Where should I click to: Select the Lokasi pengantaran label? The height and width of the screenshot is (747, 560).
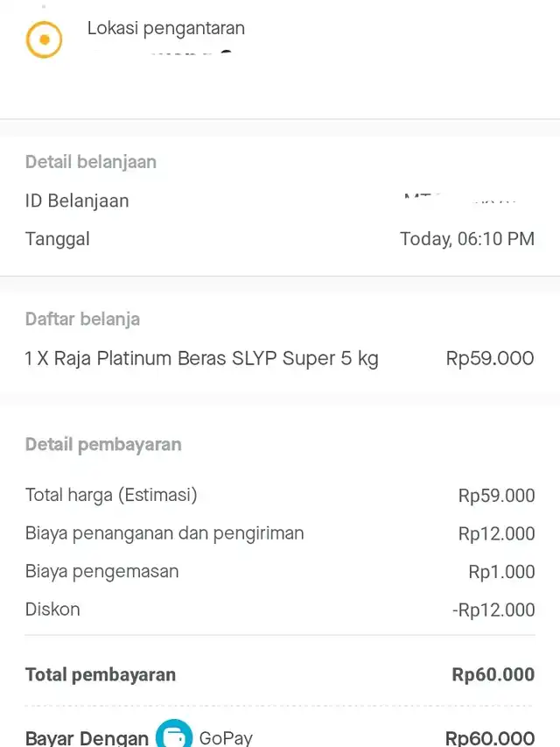click(x=165, y=28)
